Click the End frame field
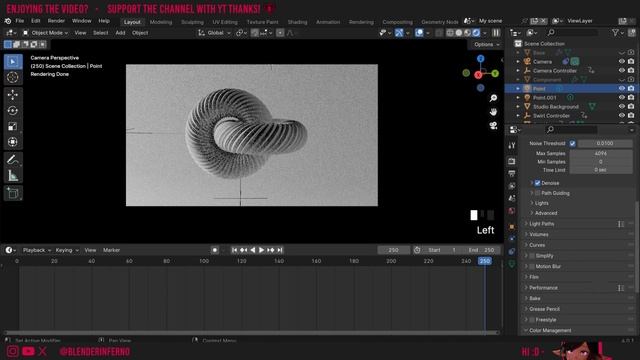This screenshot has height=360, width=640. (481, 250)
